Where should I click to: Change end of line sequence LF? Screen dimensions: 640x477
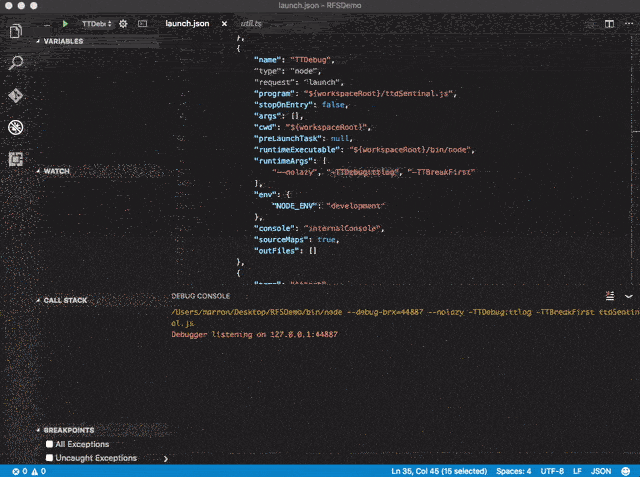[x=577, y=471]
